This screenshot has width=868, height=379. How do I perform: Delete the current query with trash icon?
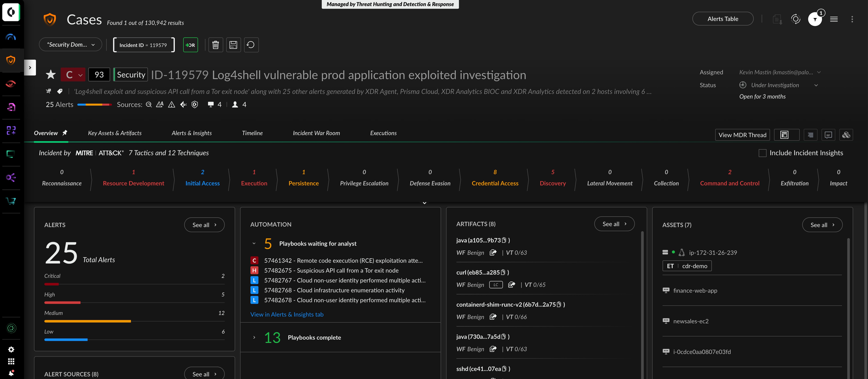(x=216, y=45)
